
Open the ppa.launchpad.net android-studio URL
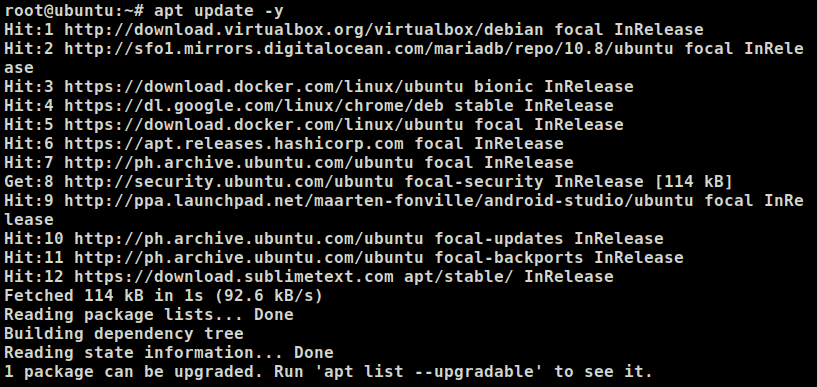coord(379,201)
